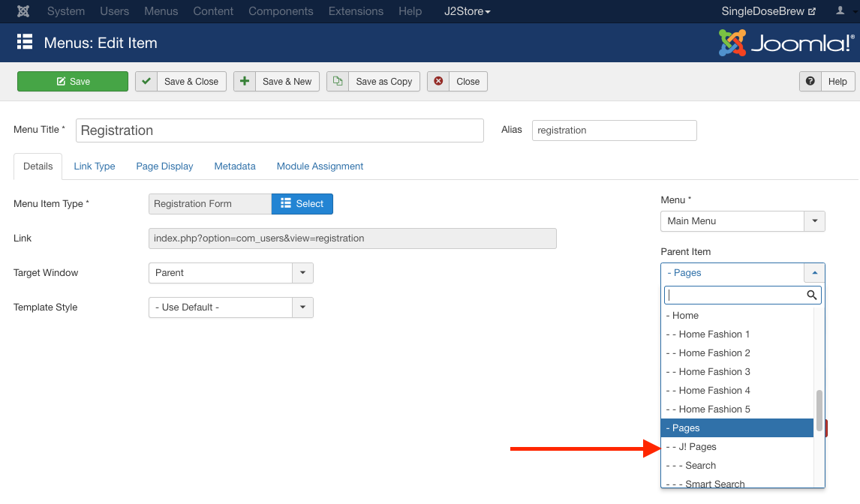This screenshot has height=504, width=860.
Task: Switch to the Module Assignment tab
Action: click(x=320, y=166)
